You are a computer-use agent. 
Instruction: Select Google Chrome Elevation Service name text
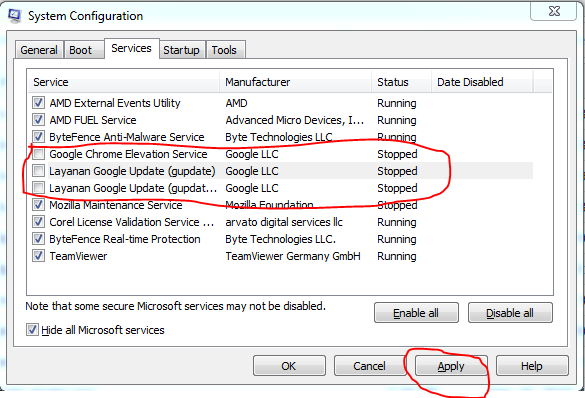pos(128,154)
